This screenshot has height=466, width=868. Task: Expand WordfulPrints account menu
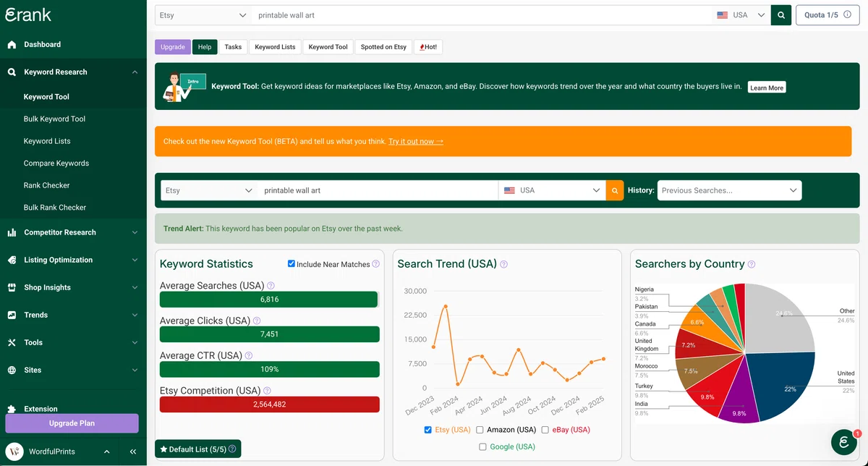point(107,452)
